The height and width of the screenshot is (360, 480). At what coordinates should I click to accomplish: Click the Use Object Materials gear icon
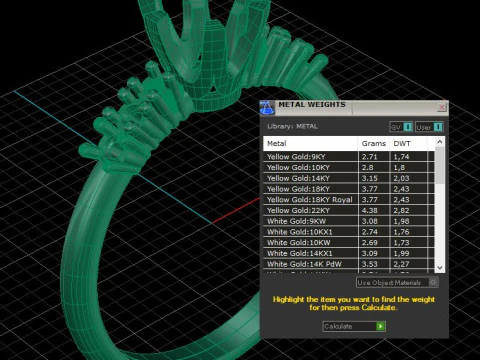(x=433, y=283)
